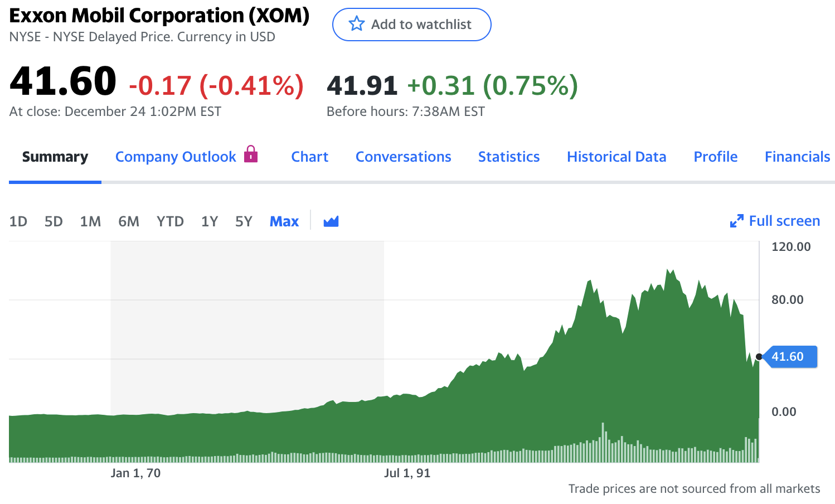Open the Conversations tab

pyautogui.click(x=403, y=157)
